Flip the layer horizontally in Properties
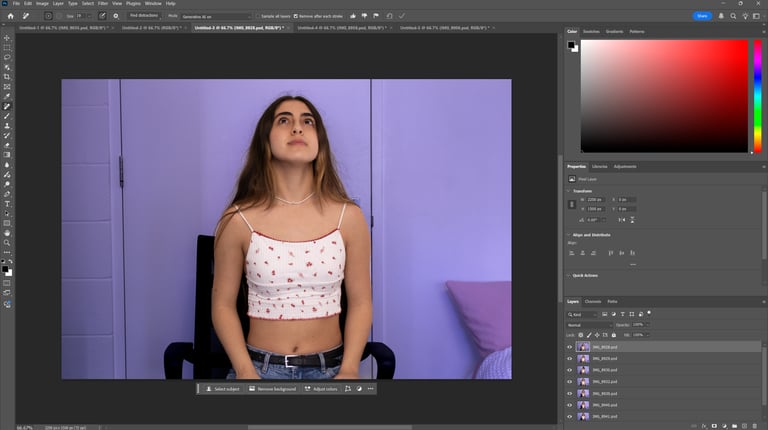The image size is (768, 430). pyautogui.click(x=622, y=220)
